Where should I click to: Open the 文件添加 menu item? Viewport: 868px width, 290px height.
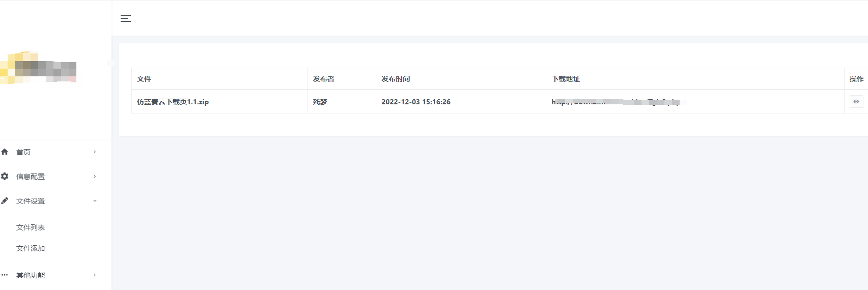[31, 248]
